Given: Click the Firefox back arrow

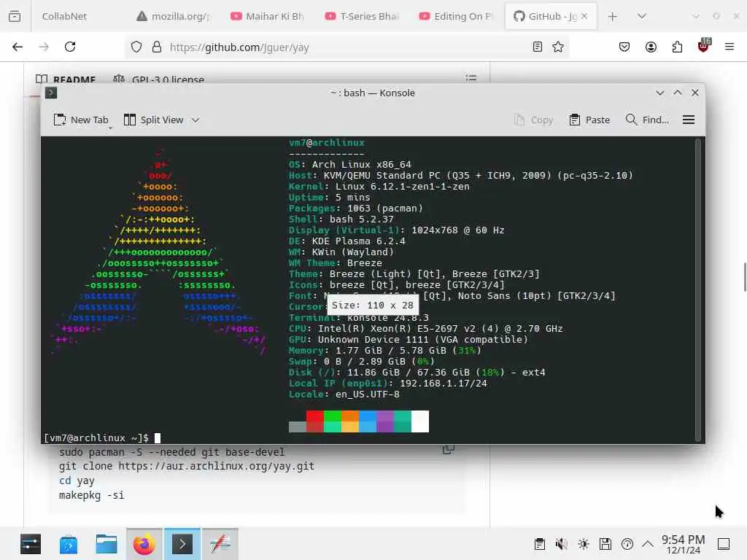Looking at the screenshot, I should (x=18, y=47).
